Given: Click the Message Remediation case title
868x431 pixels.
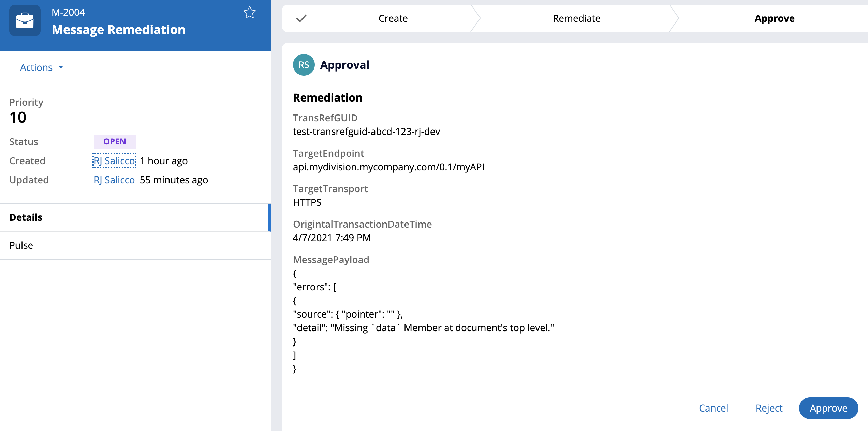Looking at the screenshot, I should pyautogui.click(x=118, y=30).
